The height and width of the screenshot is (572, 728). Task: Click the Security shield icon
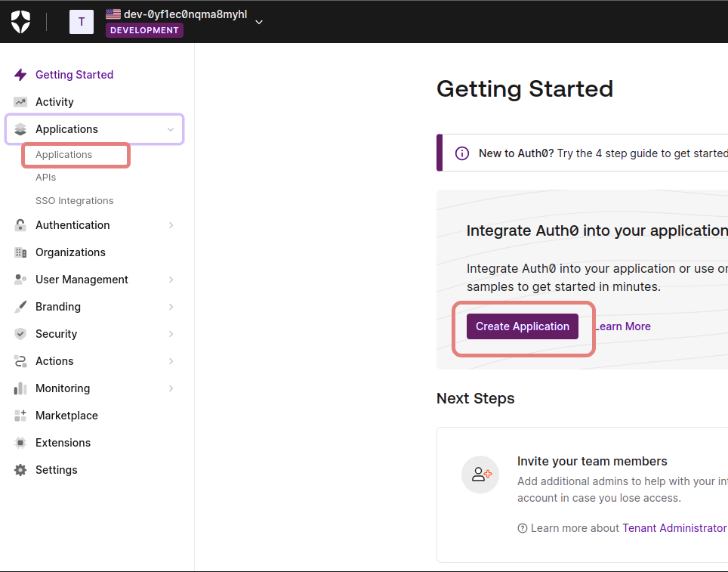coord(20,334)
